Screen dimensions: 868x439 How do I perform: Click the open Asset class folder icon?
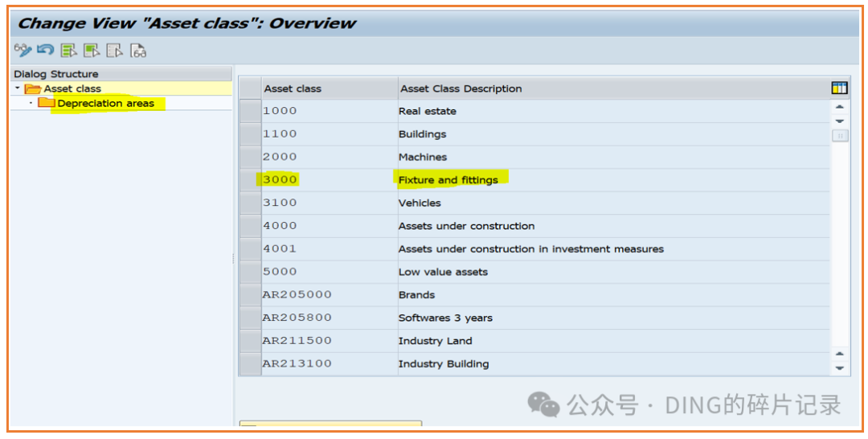click(x=33, y=88)
